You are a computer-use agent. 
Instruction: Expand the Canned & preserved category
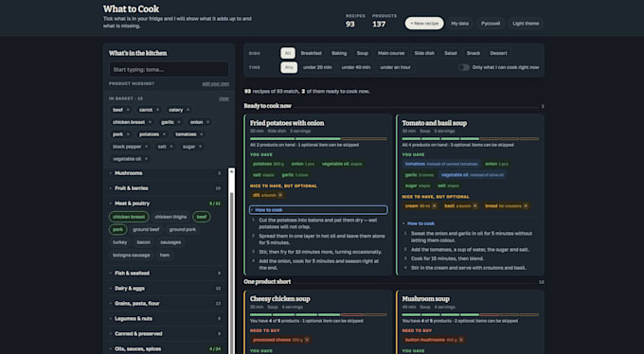(x=166, y=334)
